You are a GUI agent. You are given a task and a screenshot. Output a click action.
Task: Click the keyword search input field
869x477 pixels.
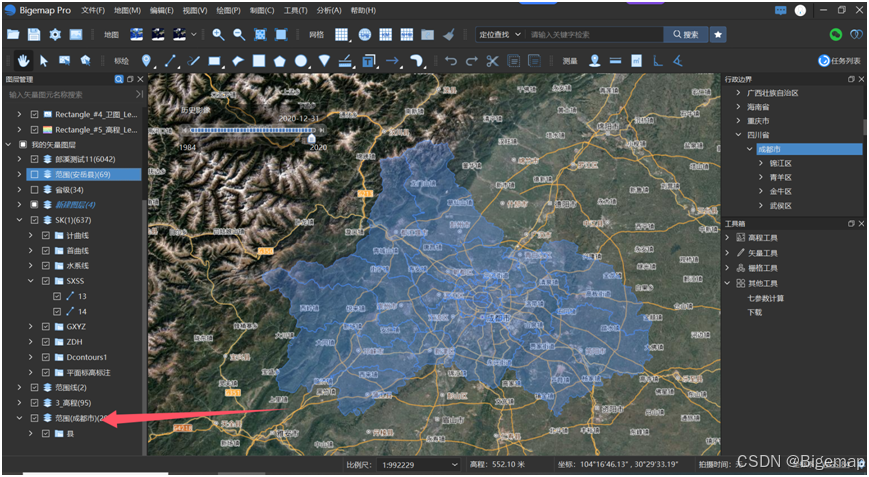click(x=594, y=34)
